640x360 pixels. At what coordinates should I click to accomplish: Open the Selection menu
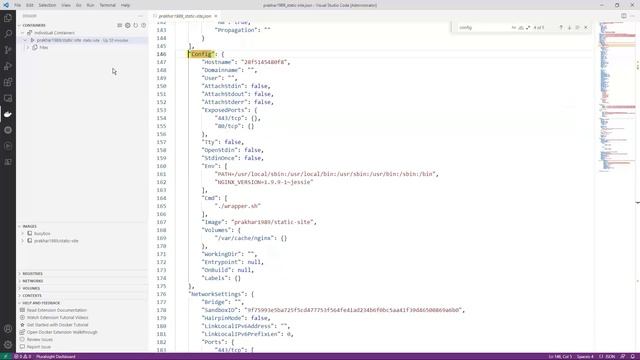click(x=47, y=5)
